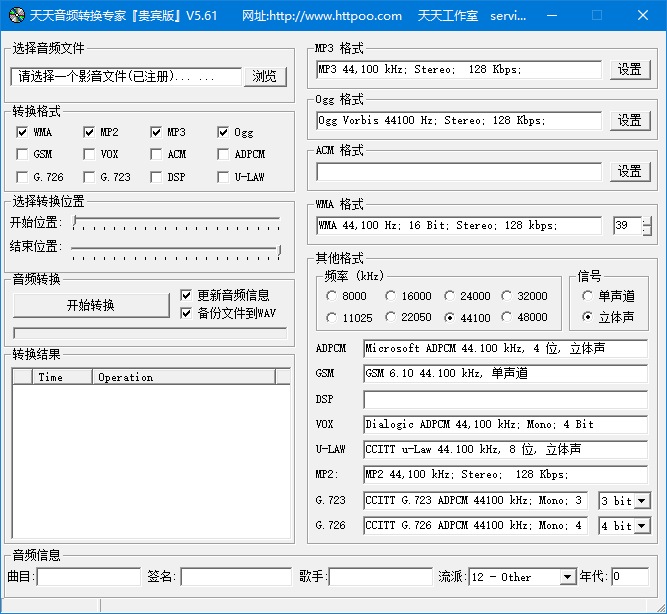Click the app icon in title bar
Viewport: 667px width, 614px height.
point(15,16)
